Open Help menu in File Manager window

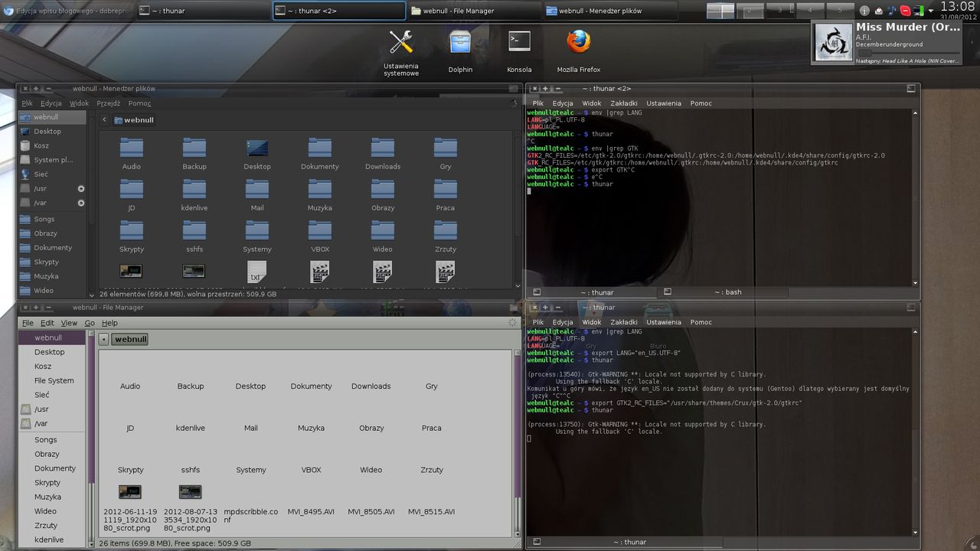(x=109, y=323)
